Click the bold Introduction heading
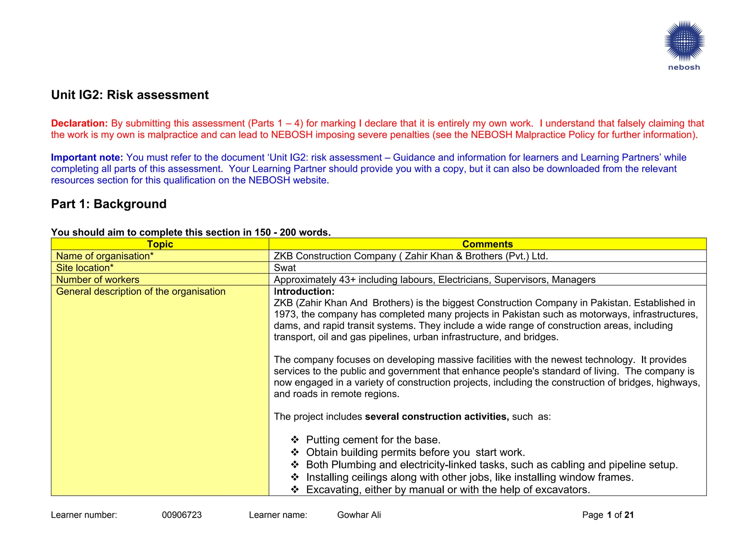The image size is (756, 535). pos(304,292)
